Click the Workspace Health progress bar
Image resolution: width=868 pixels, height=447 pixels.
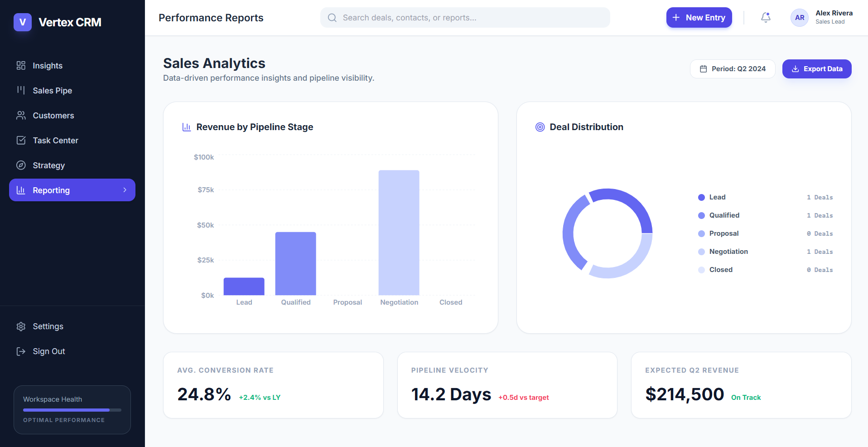tap(72, 410)
